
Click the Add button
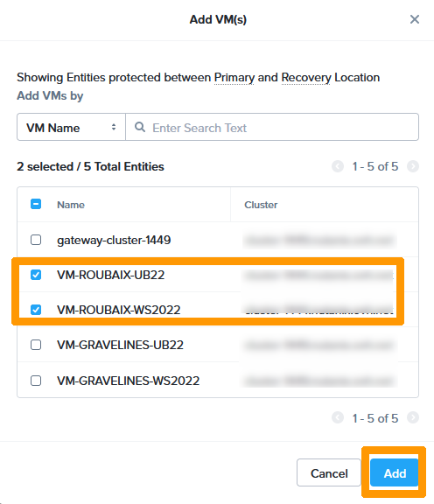[x=394, y=472]
